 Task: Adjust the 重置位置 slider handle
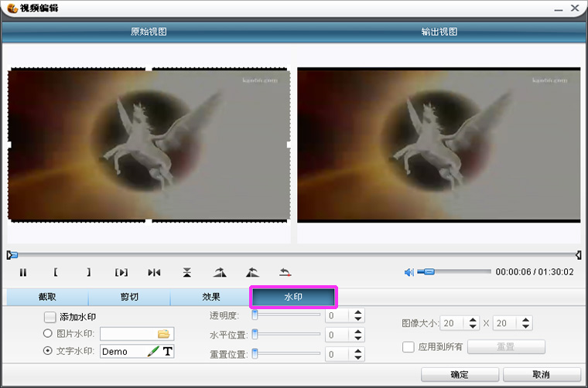point(255,353)
